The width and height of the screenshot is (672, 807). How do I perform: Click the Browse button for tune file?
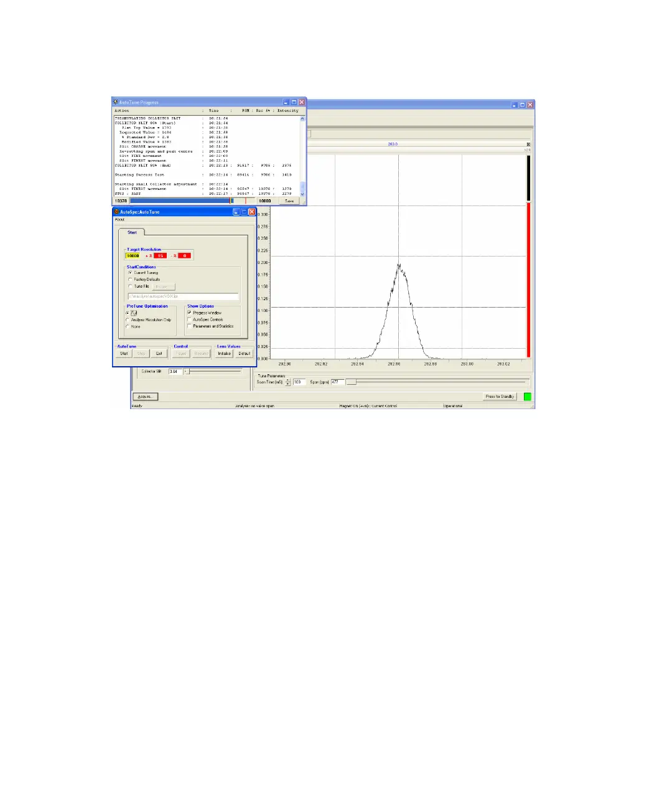[163, 287]
